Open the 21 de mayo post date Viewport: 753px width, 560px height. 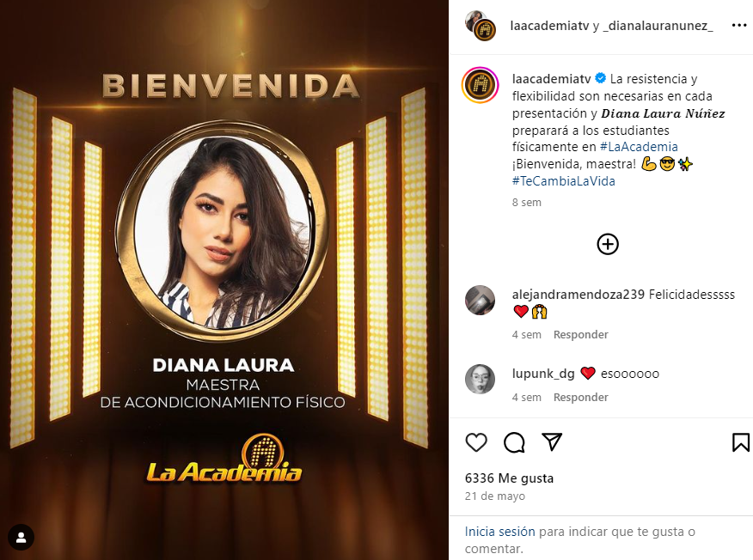click(x=494, y=496)
